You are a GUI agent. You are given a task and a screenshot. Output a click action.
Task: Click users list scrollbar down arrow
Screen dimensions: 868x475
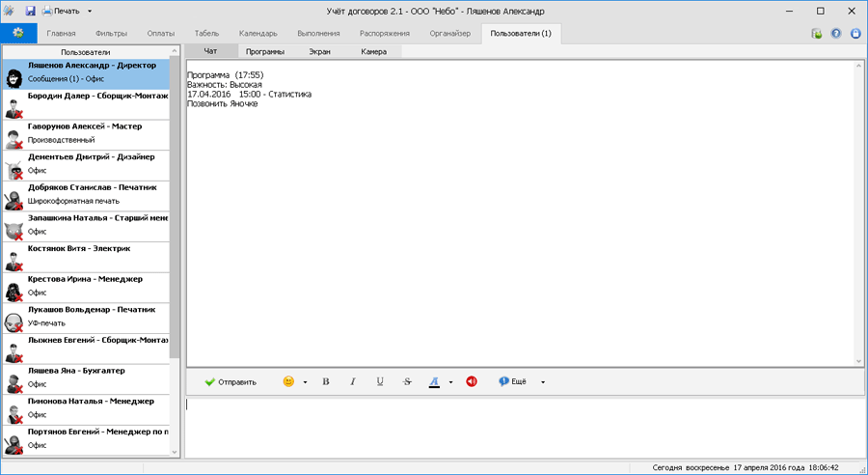[175, 452]
